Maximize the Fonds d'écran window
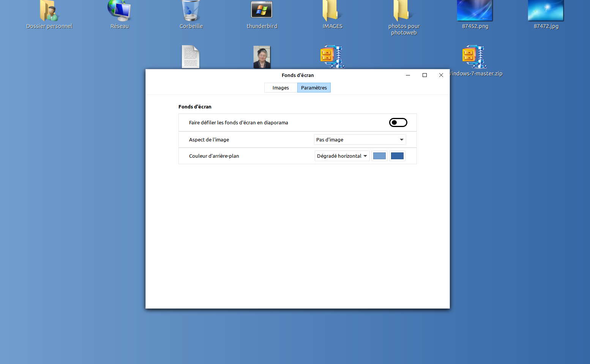This screenshot has width=590, height=364. [424, 75]
